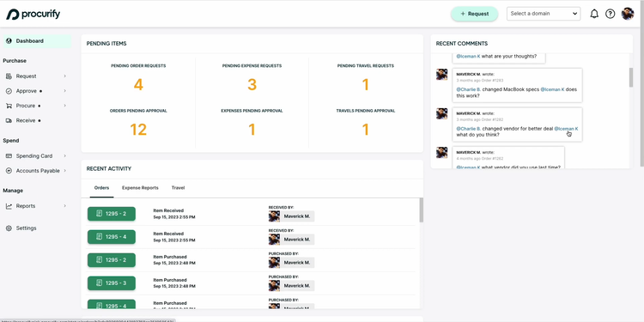
Task: Click the Approve checkmark icon
Action: point(9,91)
